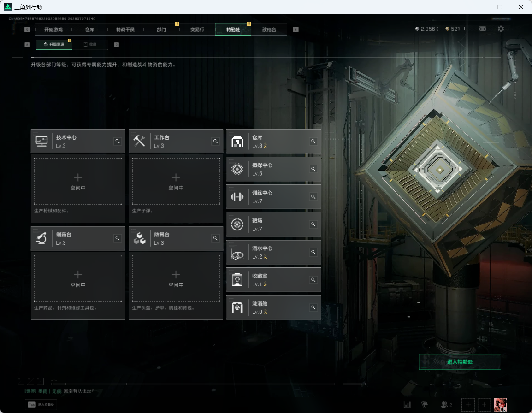Click the 收藏室 display case icon
The image size is (532, 413).
tap(237, 280)
